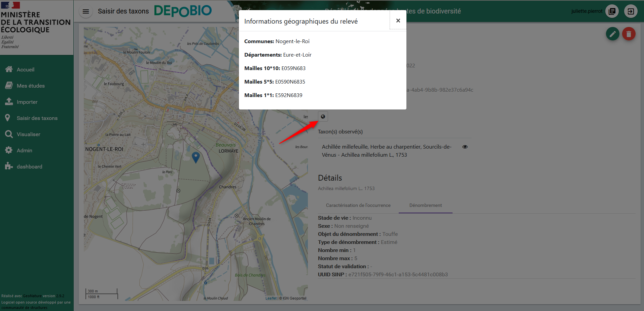Viewport: 644px width, 311px height.
Task: Click LORMAYE label on the map
Action: [x=228, y=151]
